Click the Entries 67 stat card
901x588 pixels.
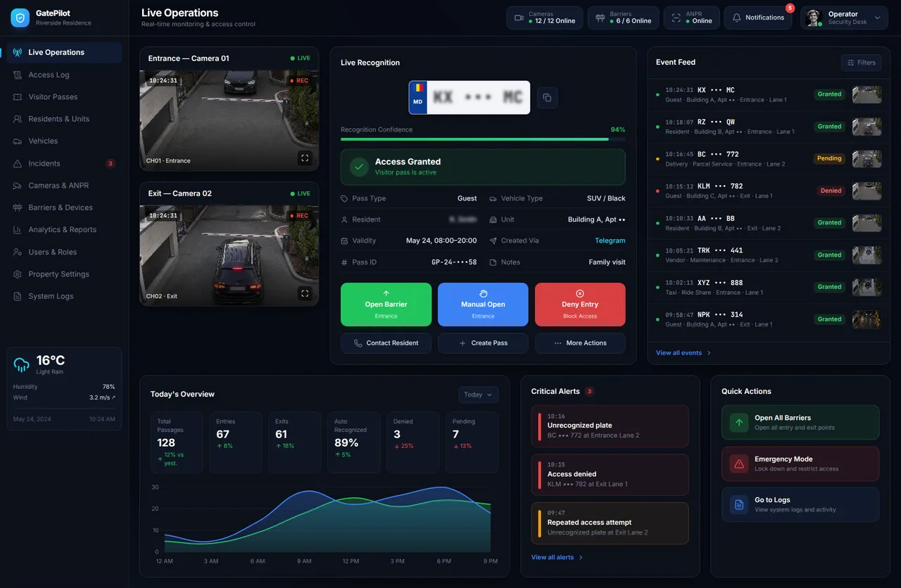tap(236, 442)
